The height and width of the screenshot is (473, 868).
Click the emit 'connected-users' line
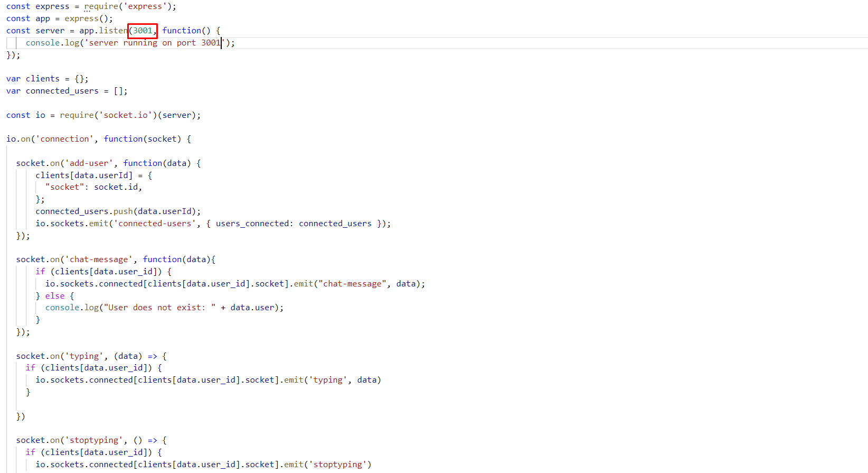pos(213,224)
